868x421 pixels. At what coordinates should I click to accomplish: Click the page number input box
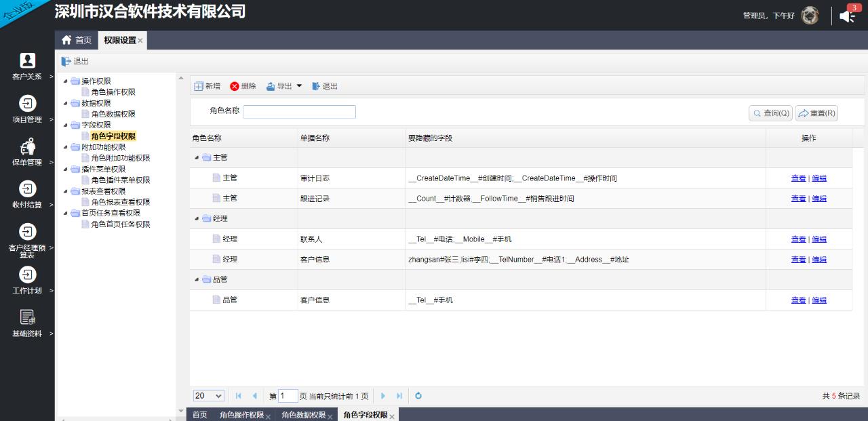[x=288, y=396]
